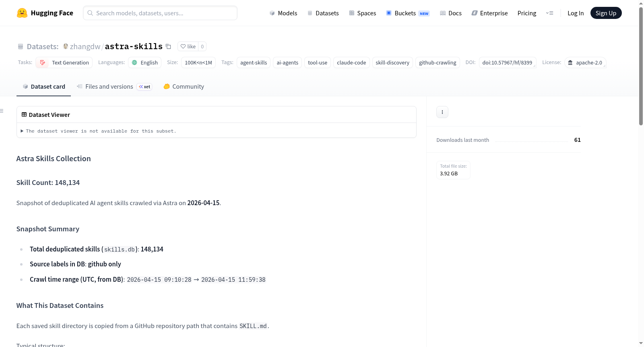
Task: Open the github-crawling tag
Action: coord(438,62)
